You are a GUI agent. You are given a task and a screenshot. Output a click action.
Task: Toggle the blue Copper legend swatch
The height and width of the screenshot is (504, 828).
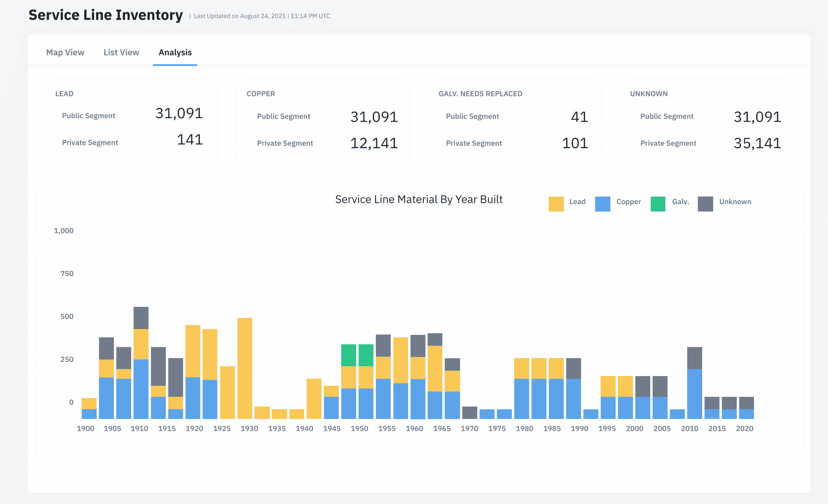point(602,204)
